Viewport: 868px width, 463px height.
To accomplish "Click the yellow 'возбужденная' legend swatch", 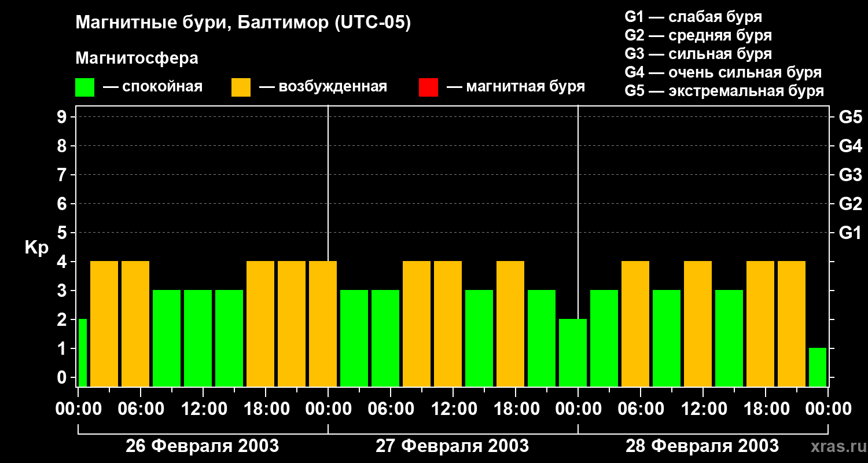I will 241,87.
